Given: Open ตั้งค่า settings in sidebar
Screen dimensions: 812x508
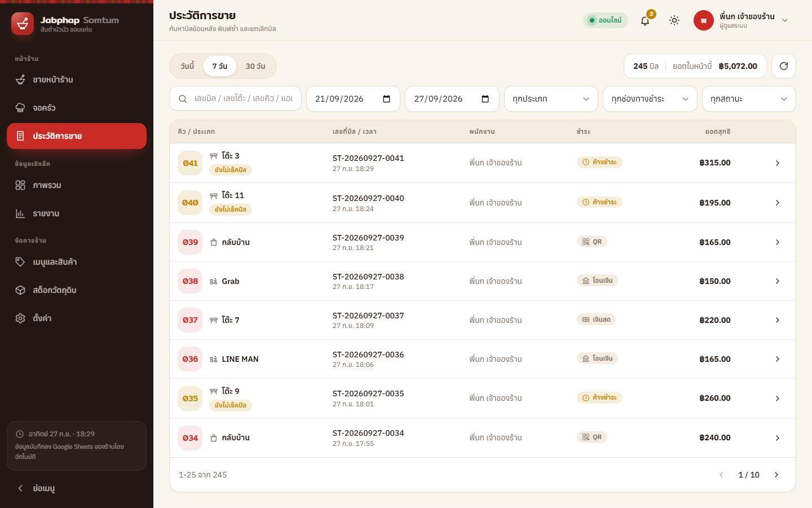Looking at the screenshot, I should tap(77, 318).
